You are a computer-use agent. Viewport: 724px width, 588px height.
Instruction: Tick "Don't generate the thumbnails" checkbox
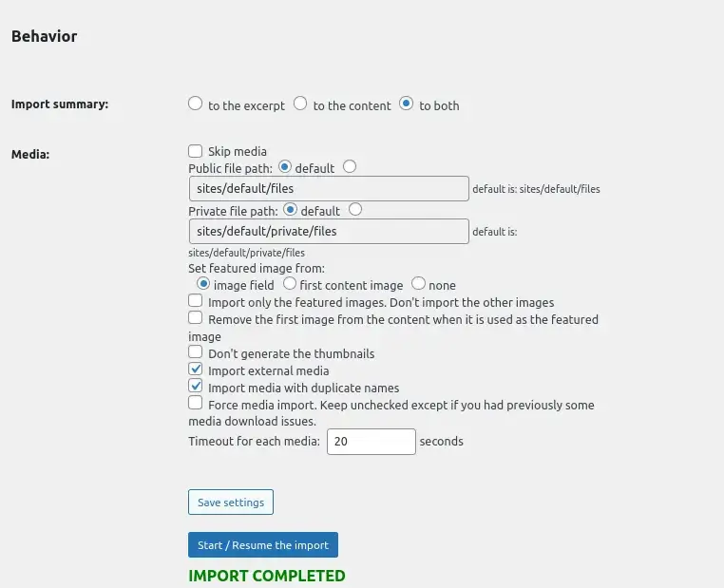tap(196, 352)
